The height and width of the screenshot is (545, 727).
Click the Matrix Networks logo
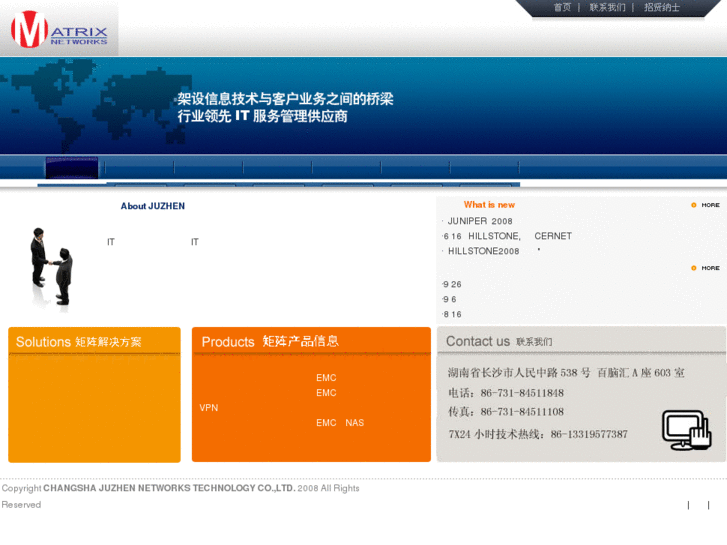tap(59, 30)
